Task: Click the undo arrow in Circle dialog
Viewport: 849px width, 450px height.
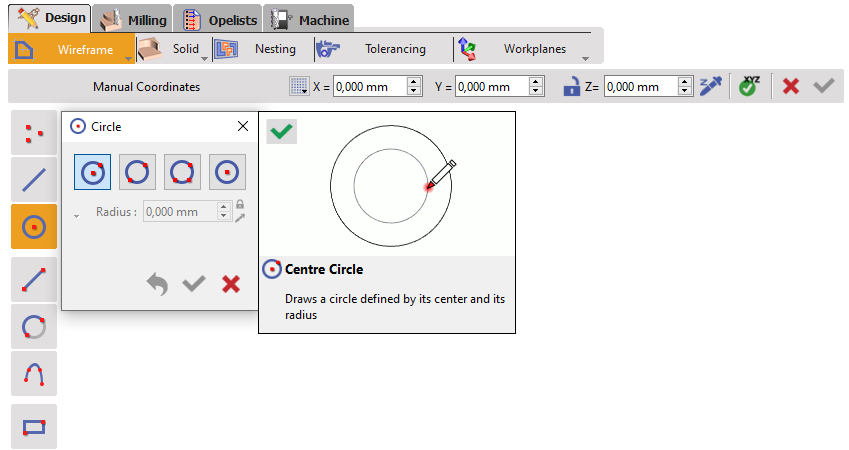Action: pyautogui.click(x=157, y=285)
